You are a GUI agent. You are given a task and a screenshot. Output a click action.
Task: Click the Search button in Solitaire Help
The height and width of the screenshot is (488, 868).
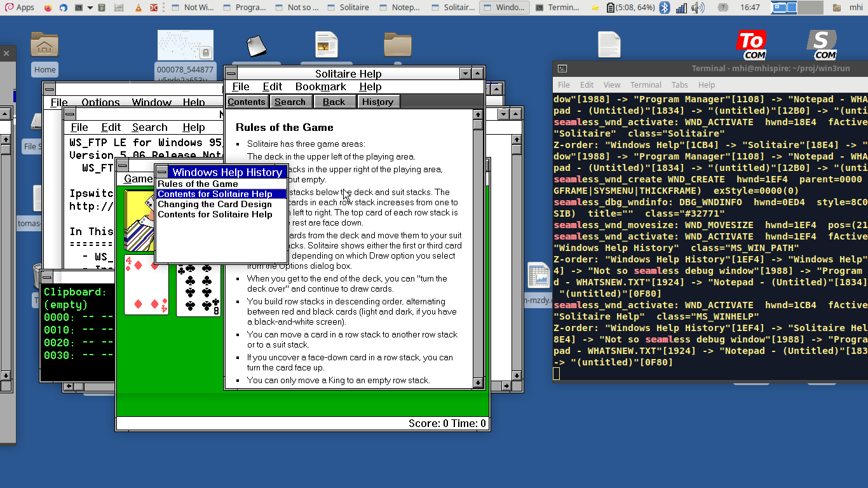290,102
